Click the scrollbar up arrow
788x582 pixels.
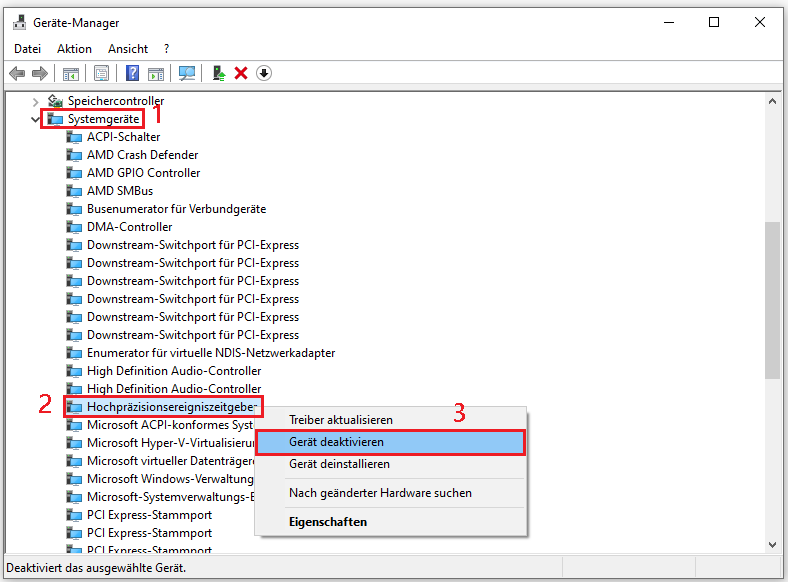(x=772, y=102)
